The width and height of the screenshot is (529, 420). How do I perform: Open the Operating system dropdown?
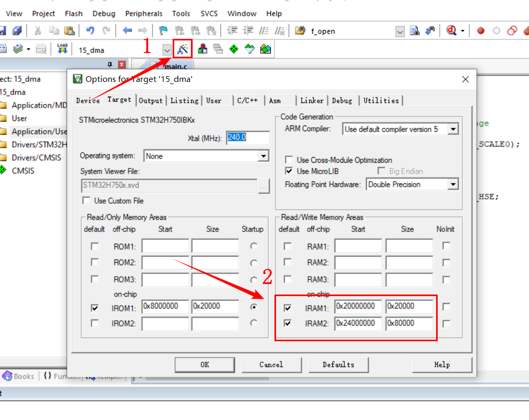[263, 156]
